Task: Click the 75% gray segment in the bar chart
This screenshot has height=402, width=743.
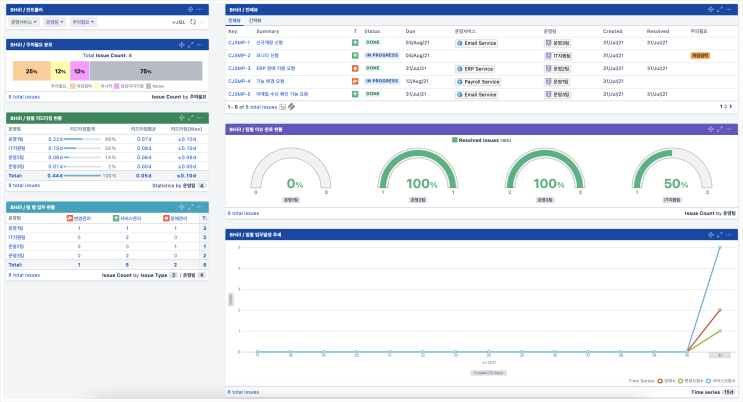Action: pos(146,72)
